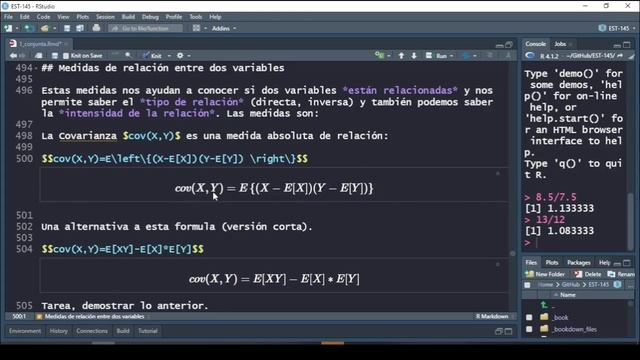Image resolution: width=640 pixels, height=360 pixels.
Task: Switch to the Plots tab in lower pane
Action: pyautogui.click(x=552, y=262)
